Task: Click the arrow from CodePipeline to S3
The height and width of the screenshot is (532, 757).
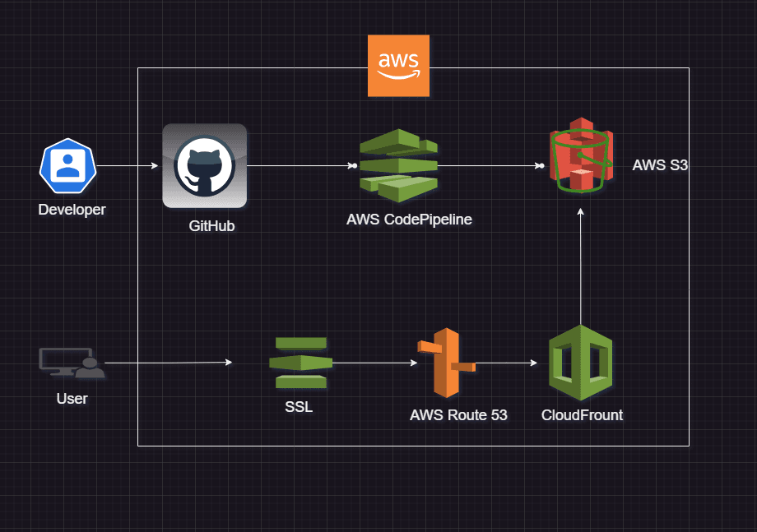Action: 490,166
